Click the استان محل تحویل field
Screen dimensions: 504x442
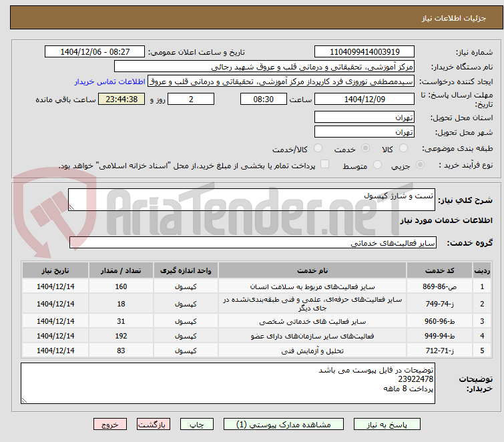pyautogui.click(x=364, y=118)
